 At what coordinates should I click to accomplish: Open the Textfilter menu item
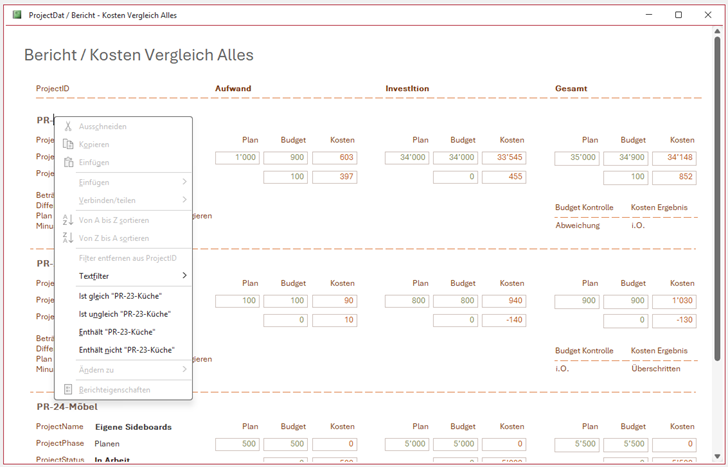124,276
